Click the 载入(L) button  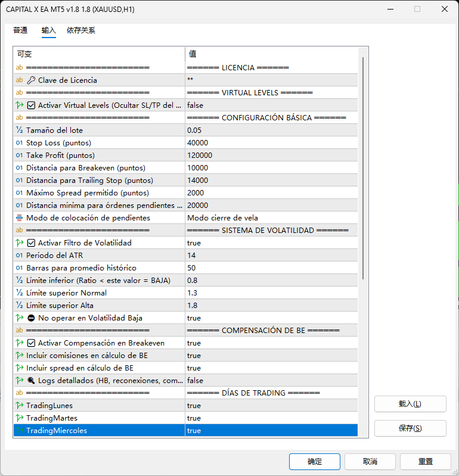pyautogui.click(x=410, y=404)
